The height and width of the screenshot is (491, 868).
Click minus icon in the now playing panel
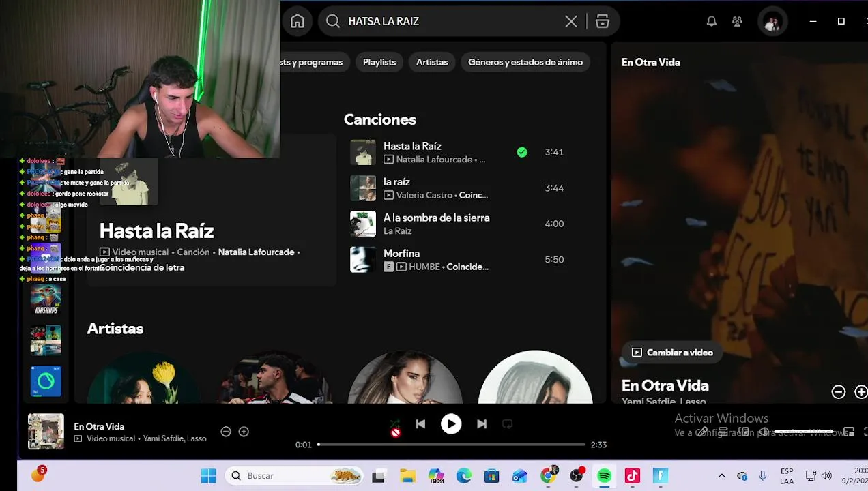click(x=838, y=391)
